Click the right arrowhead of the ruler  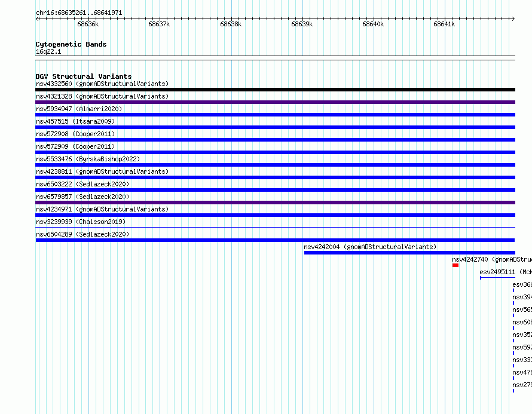click(513, 19)
